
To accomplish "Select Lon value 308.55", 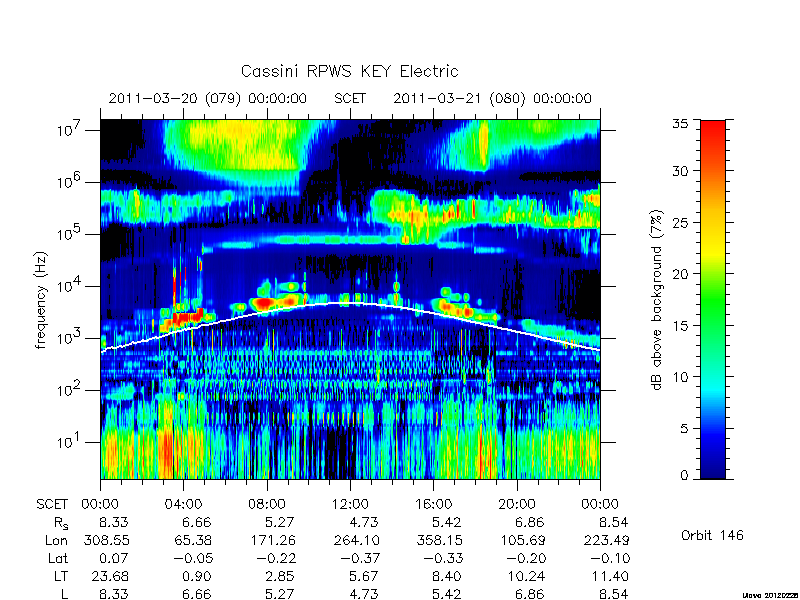I will 108,540.
